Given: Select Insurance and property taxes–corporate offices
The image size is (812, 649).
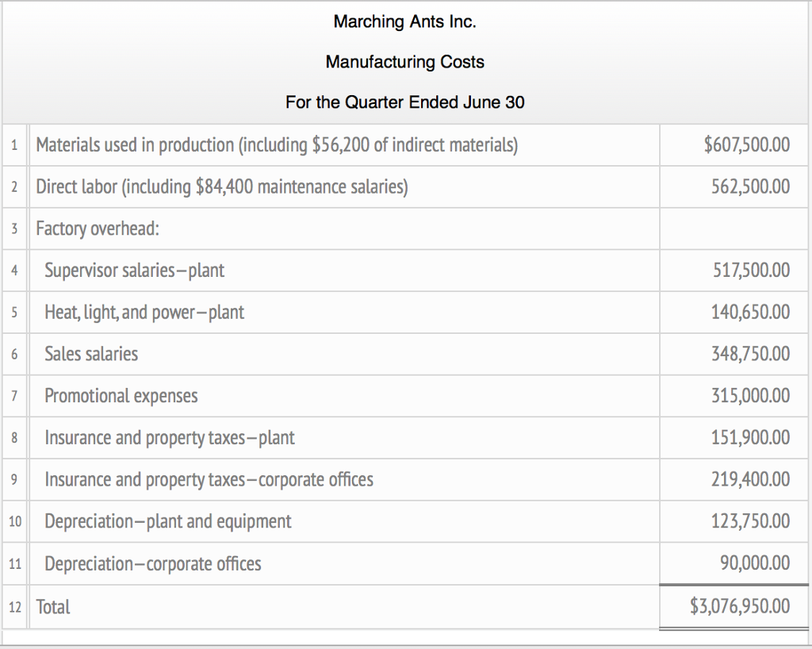Looking at the screenshot, I should click(x=209, y=479).
